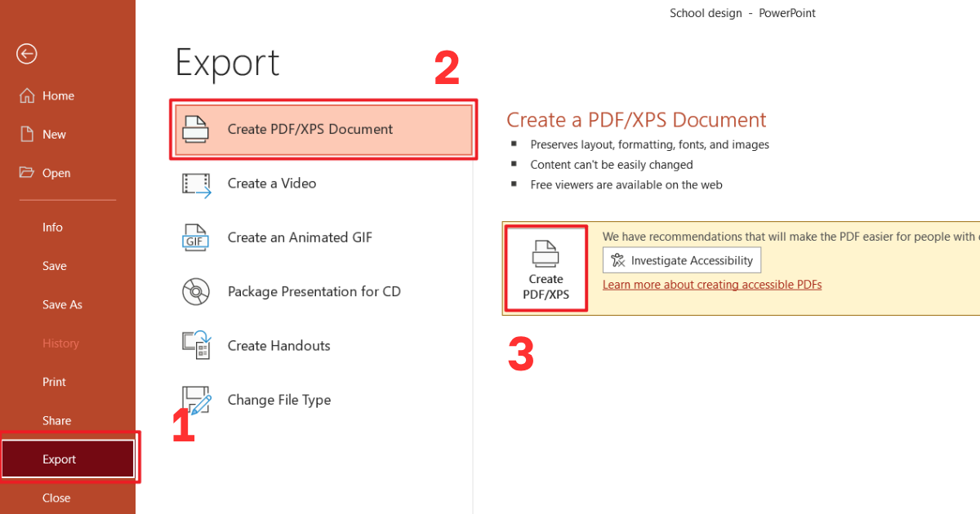Viewport: 980px width, 514px height.
Task: Click the 'We have recommendations' message text
Action: 791,237
